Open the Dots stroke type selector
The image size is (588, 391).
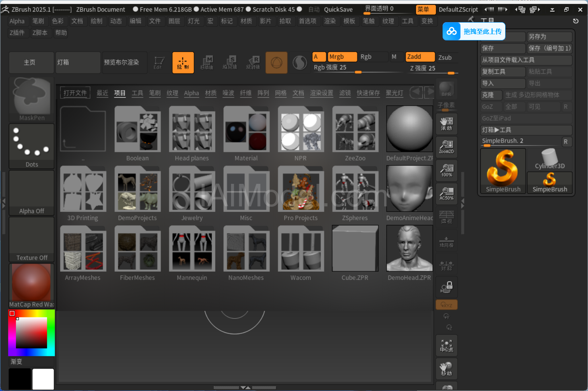click(32, 146)
